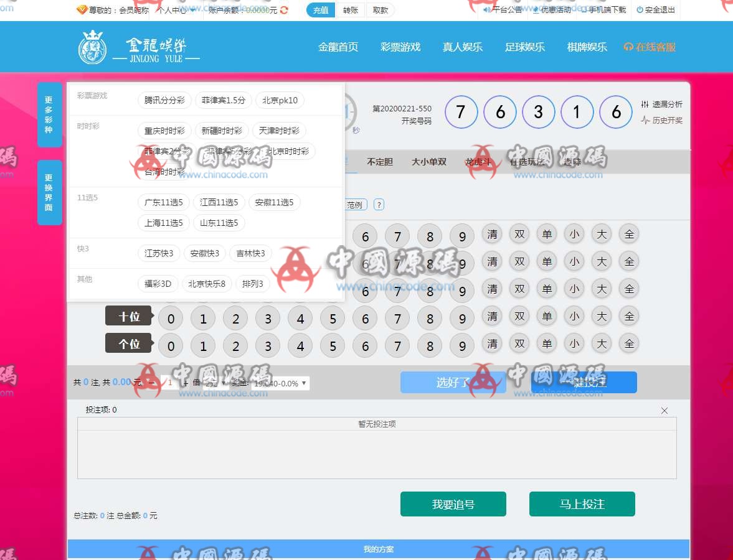
Task: Close the bet list with the X
Action: [664, 411]
